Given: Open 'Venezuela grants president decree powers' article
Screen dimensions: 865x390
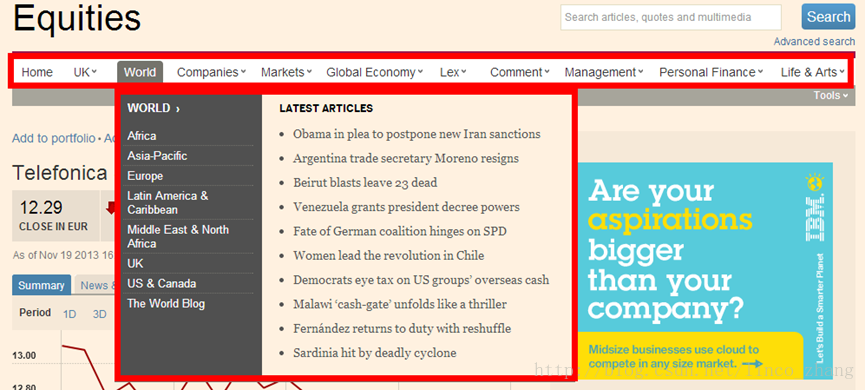Looking at the screenshot, I should click(x=407, y=207).
